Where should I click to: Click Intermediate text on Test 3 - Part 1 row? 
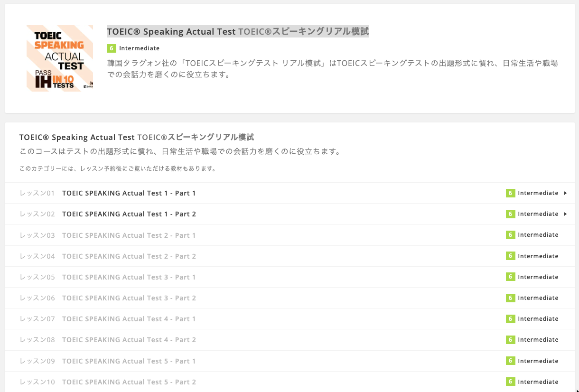pos(538,277)
